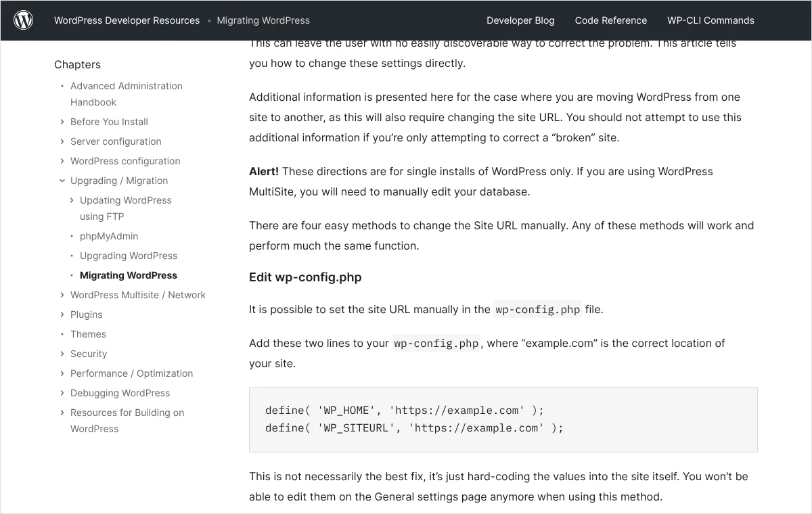Open the Plugins chapter link
812x514 pixels.
[x=87, y=314]
